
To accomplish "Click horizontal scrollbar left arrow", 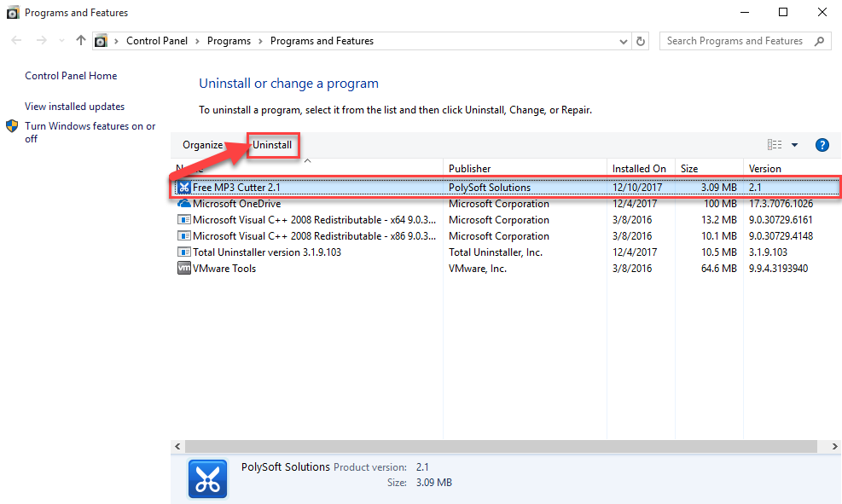I will 177,446.
